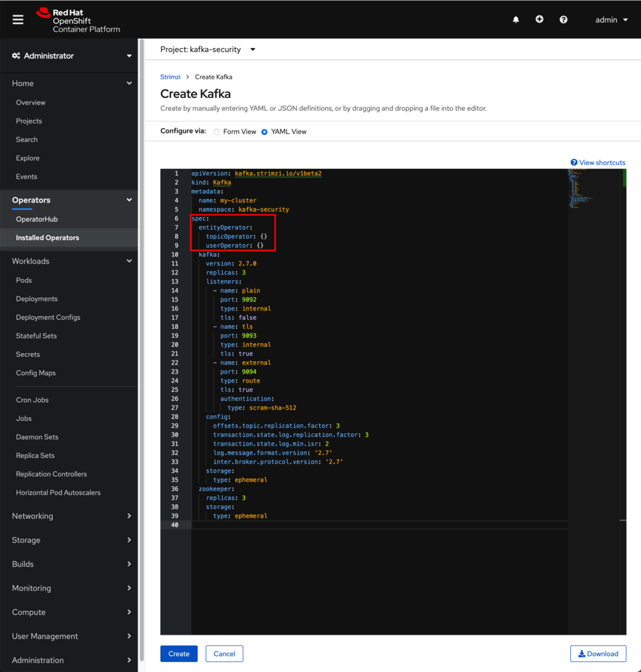641x672 pixels.
Task: Click 'name: my-cluster' in the editor
Action: [227, 201]
